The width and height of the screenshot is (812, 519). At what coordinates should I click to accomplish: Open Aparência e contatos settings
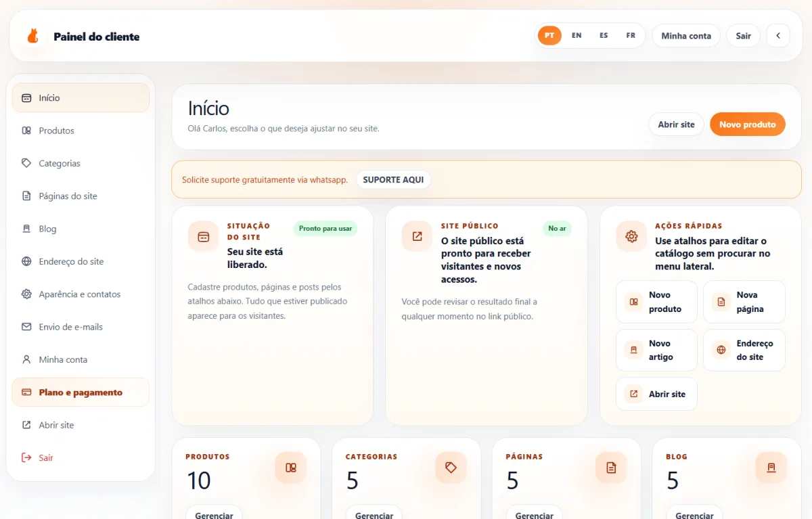(81, 294)
